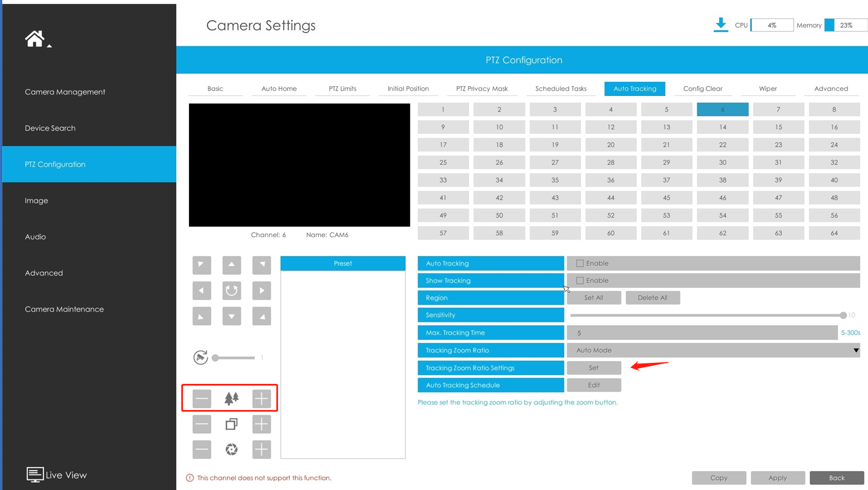Viewport: 868px width, 490px height.
Task: Click the iris aperture icon
Action: [232, 449]
